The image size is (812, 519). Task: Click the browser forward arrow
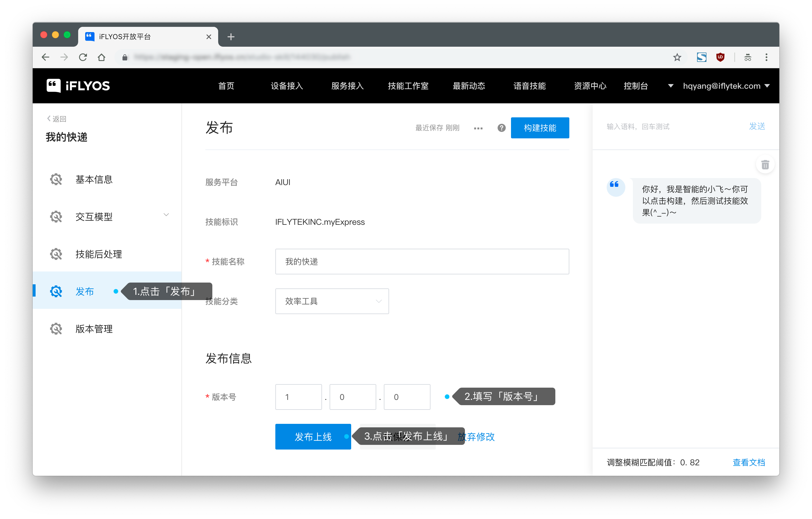64,57
